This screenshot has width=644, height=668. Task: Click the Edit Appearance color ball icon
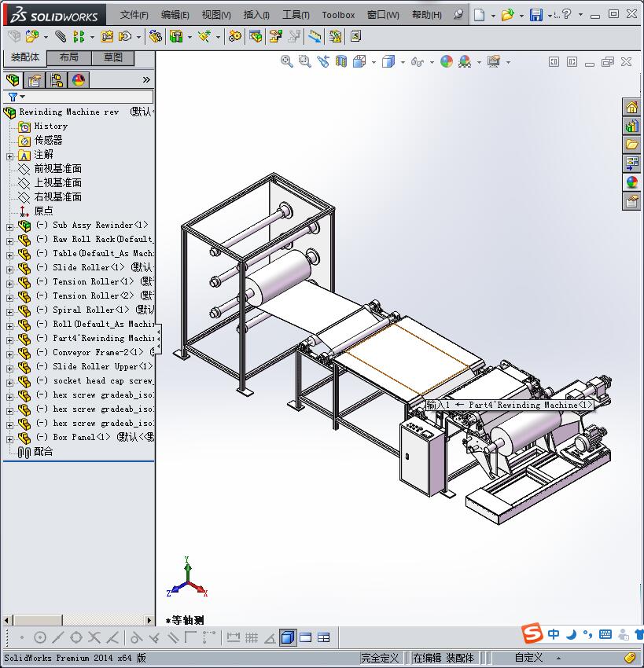447,62
